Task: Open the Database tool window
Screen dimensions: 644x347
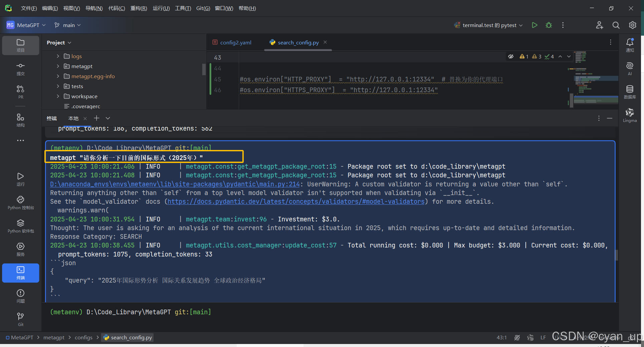Action: click(630, 92)
